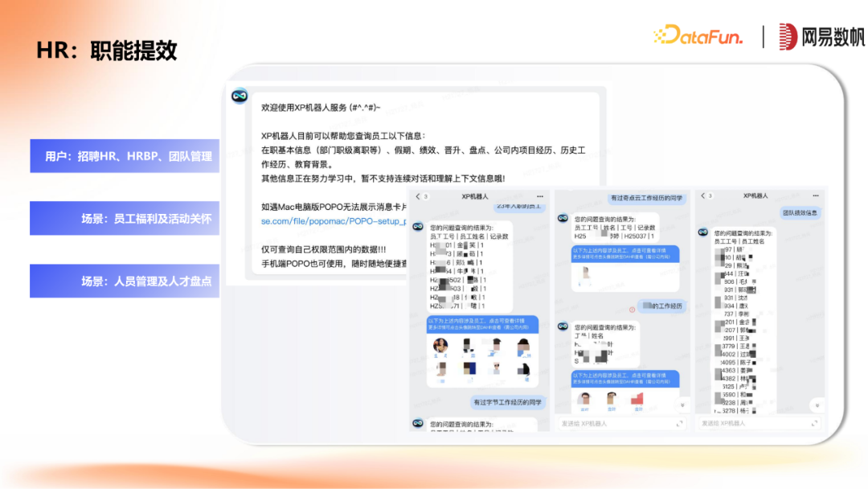Click single employee avatar under 奇点云 result card
Screen dimensions: 868x489
click(x=585, y=273)
